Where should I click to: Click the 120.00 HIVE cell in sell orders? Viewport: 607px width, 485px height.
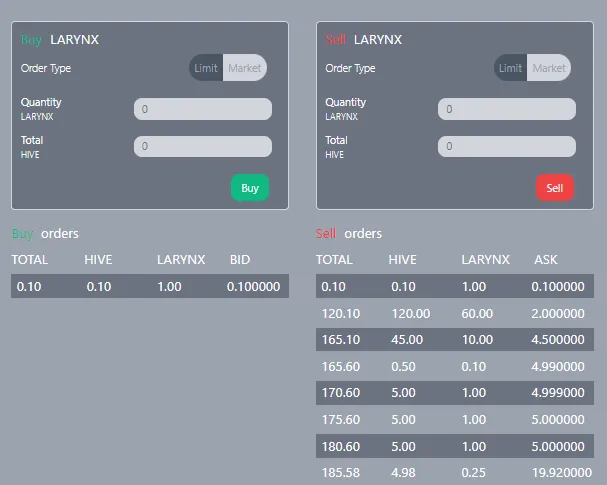point(411,313)
